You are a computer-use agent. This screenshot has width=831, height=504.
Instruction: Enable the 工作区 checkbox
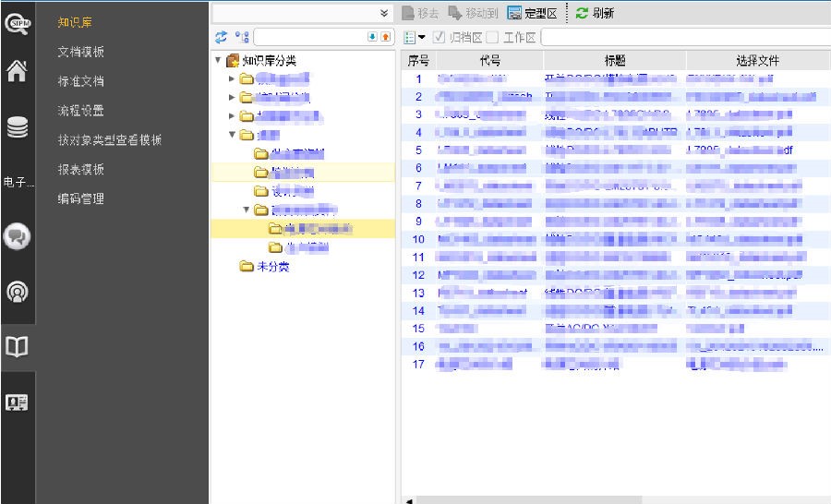click(x=493, y=37)
